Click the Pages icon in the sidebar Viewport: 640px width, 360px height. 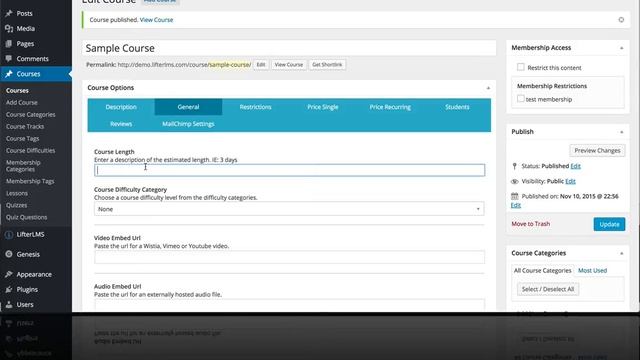click(9, 44)
